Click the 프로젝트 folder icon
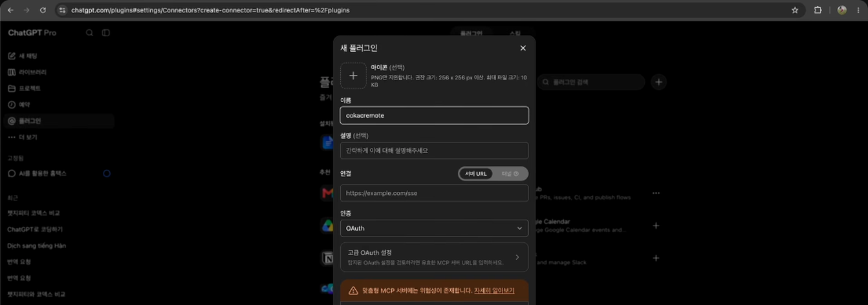The image size is (868, 305). tap(12, 89)
